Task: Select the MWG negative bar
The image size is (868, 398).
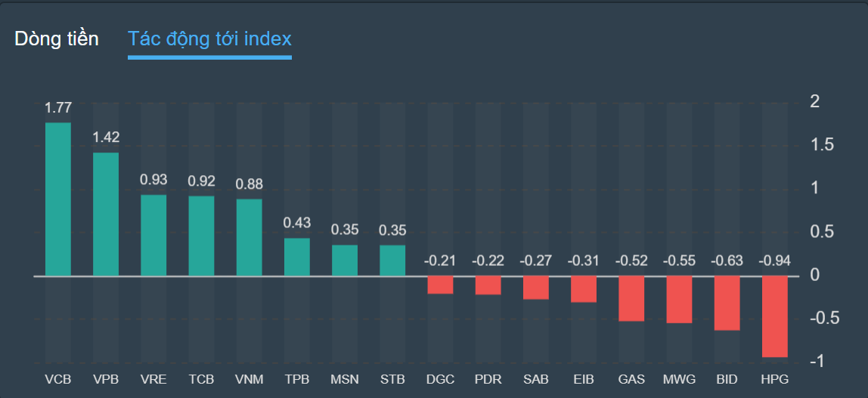Action: (679, 300)
